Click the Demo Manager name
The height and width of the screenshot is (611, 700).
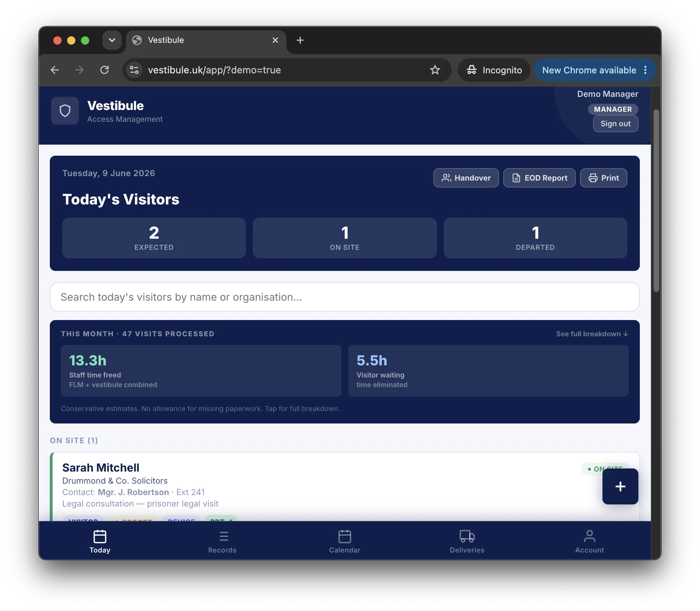(x=608, y=94)
